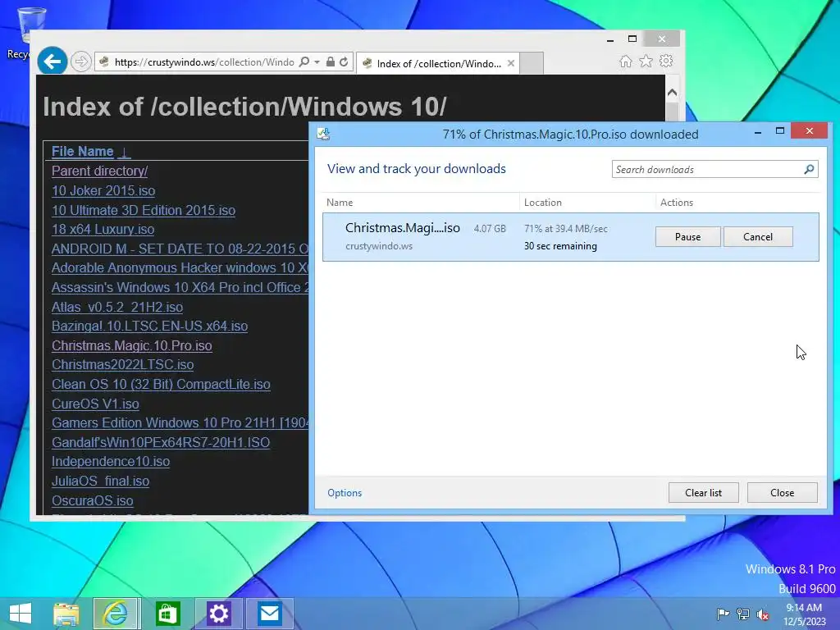Select the 'Christmas.Magi....iso' download entry
840x630 pixels.
(571, 237)
